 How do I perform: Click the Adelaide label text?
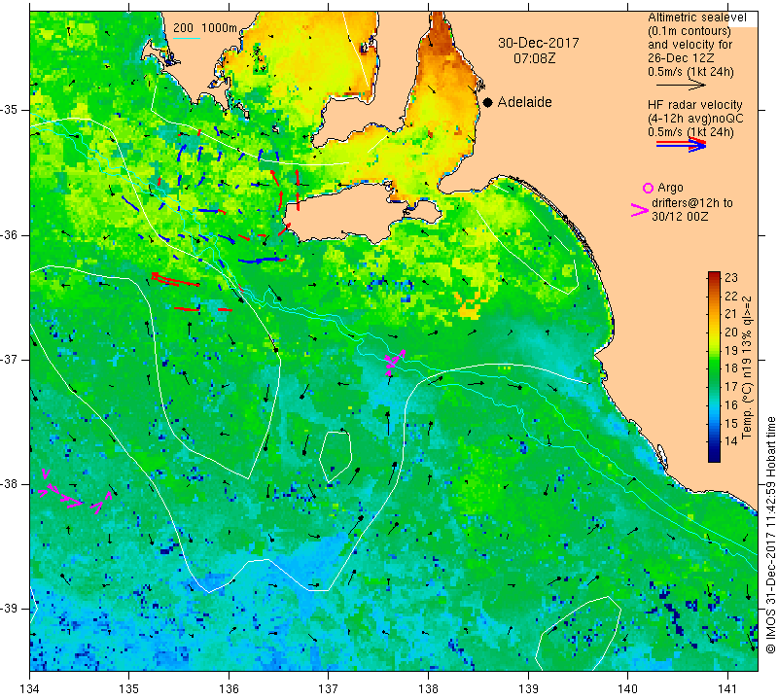(524, 102)
